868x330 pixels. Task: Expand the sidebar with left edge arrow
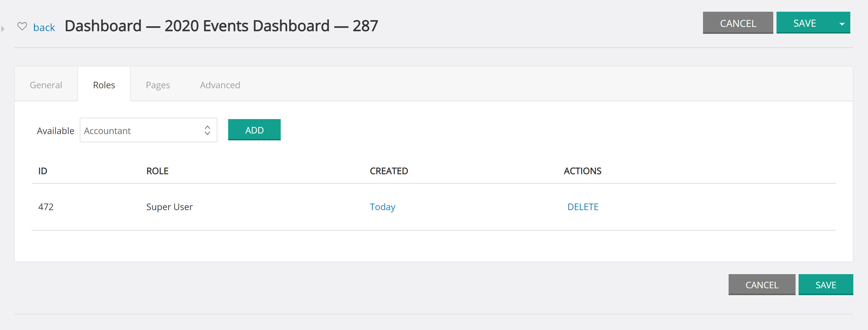point(3,29)
